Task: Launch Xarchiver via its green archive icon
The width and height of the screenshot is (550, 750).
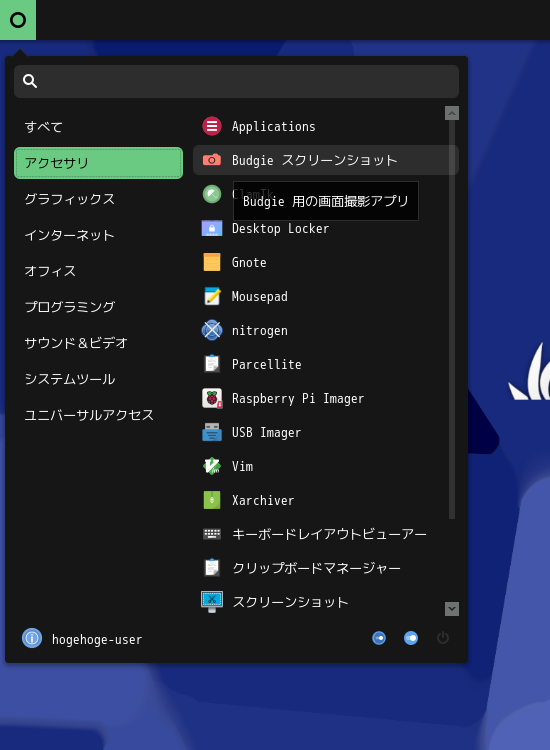Action: [212, 500]
